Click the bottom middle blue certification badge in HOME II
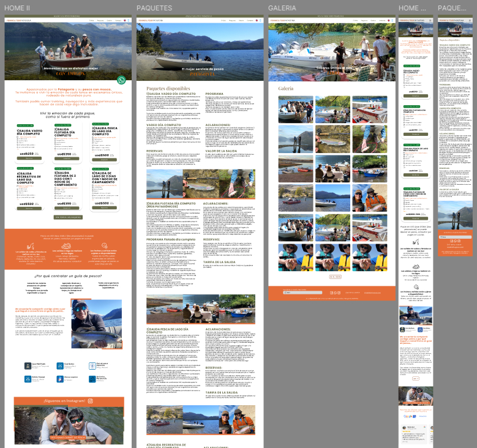This screenshot has height=448, width=477. pos(60,379)
